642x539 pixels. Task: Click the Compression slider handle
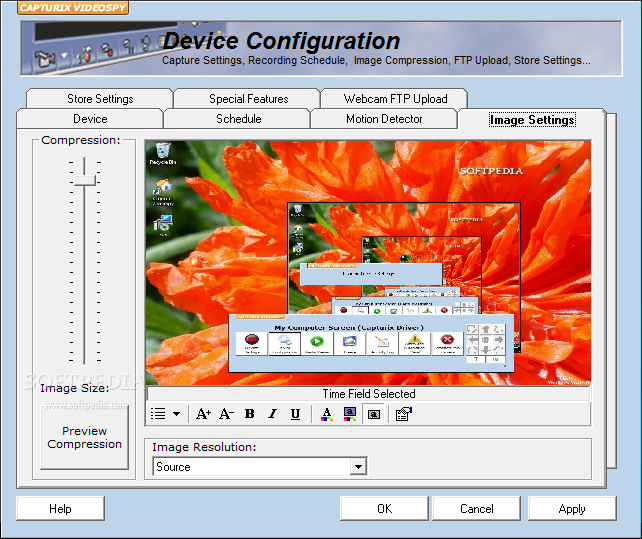[x=85, y=180]
